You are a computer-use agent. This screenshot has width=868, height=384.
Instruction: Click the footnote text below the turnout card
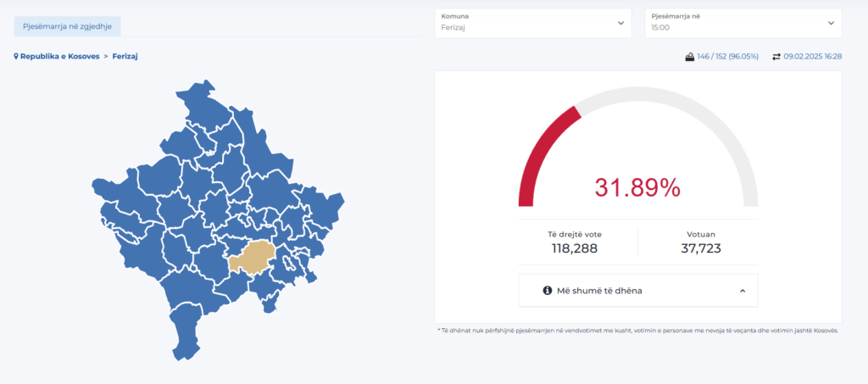point(637,331)
